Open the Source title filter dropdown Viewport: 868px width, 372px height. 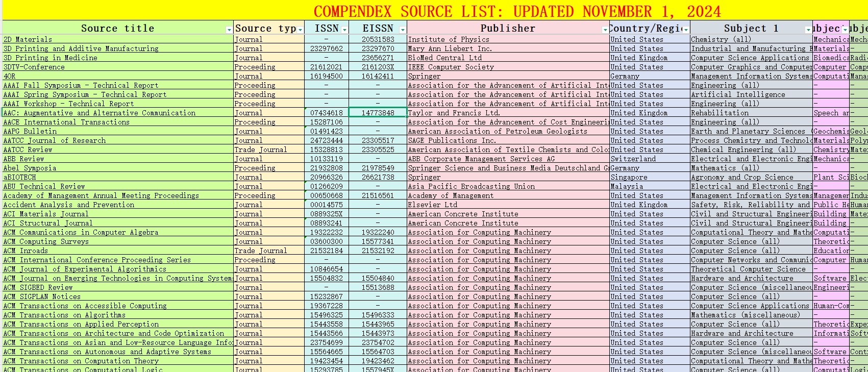pyautogui.click(x=229, y=30)
